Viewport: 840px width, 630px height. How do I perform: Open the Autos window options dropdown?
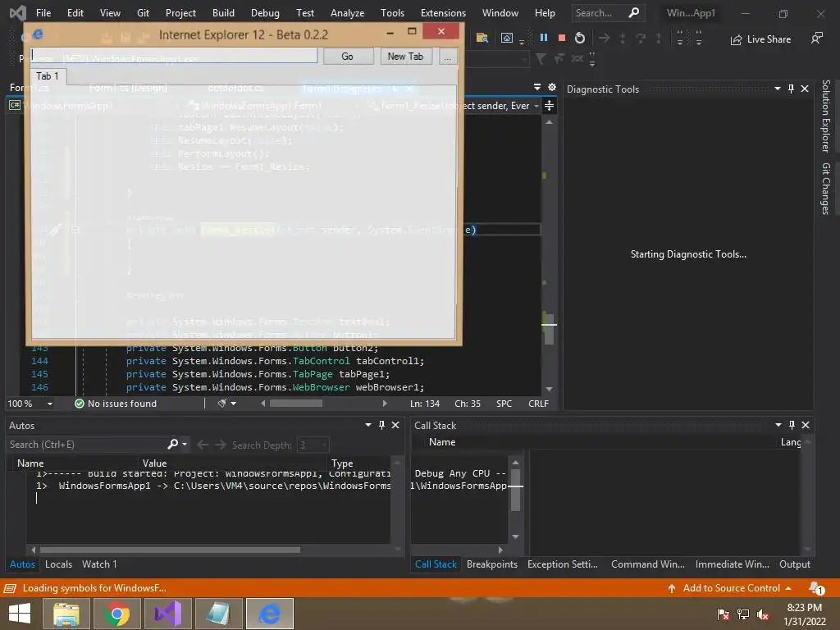click(x=368, y=425)
